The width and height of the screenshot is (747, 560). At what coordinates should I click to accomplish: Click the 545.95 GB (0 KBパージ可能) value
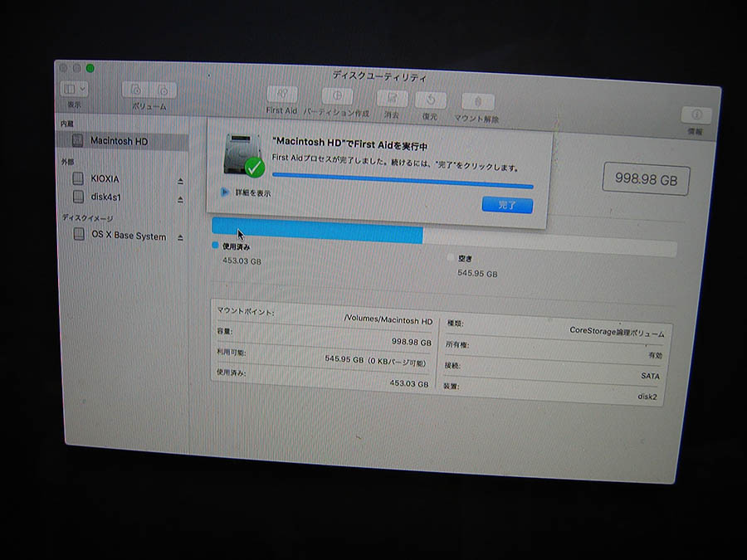[375, 361]
